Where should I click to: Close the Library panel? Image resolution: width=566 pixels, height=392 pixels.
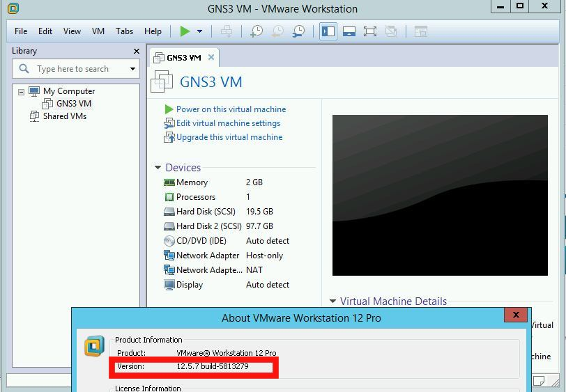pyautogui.click(x=137, y=52)
